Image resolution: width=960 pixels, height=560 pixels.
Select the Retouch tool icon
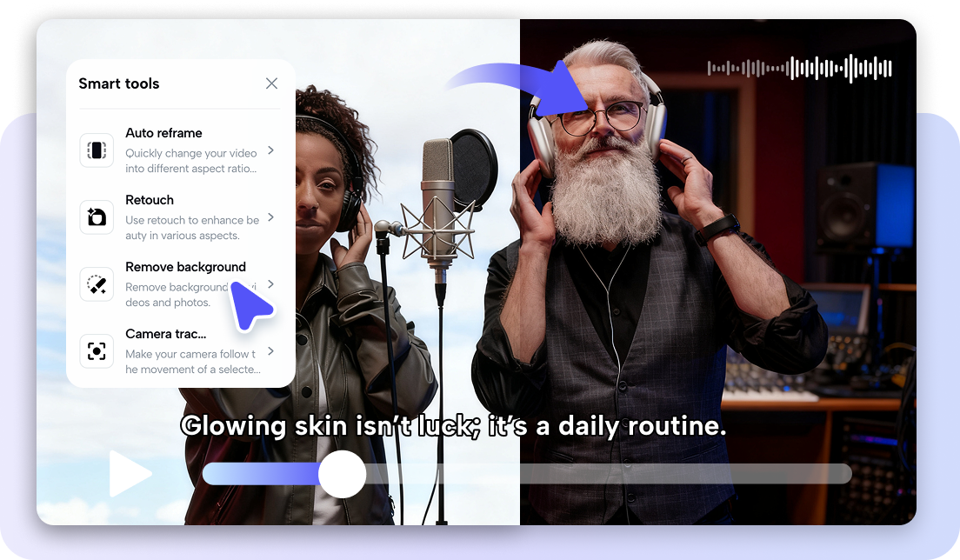pos(96,217)
